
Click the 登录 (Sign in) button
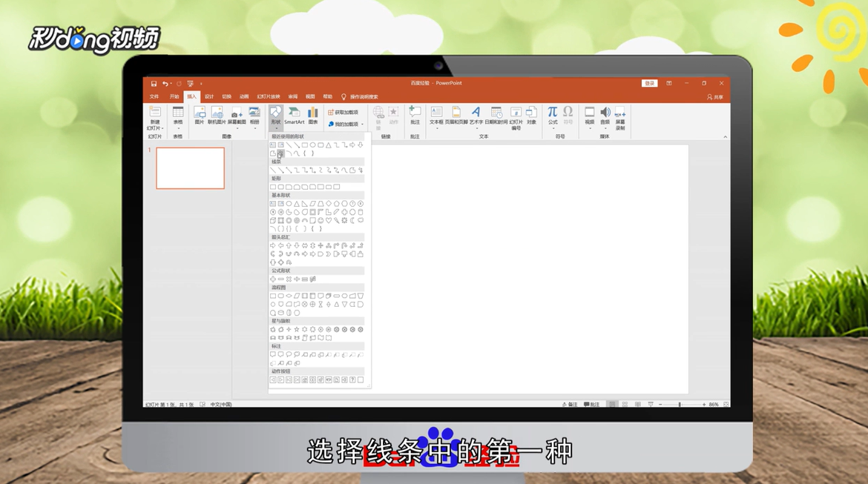[x=649, y=84]
